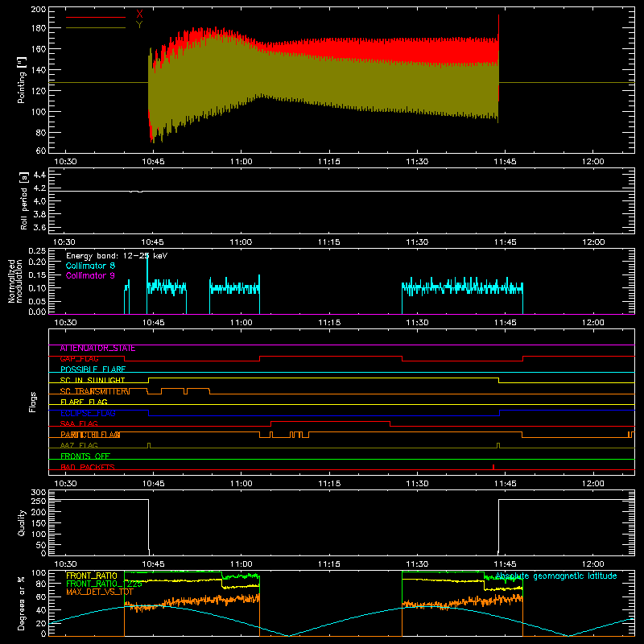Viewport: 644px width, 644px height.
Task: Click the Degrees or % axis title
Action: coord(22,603)
